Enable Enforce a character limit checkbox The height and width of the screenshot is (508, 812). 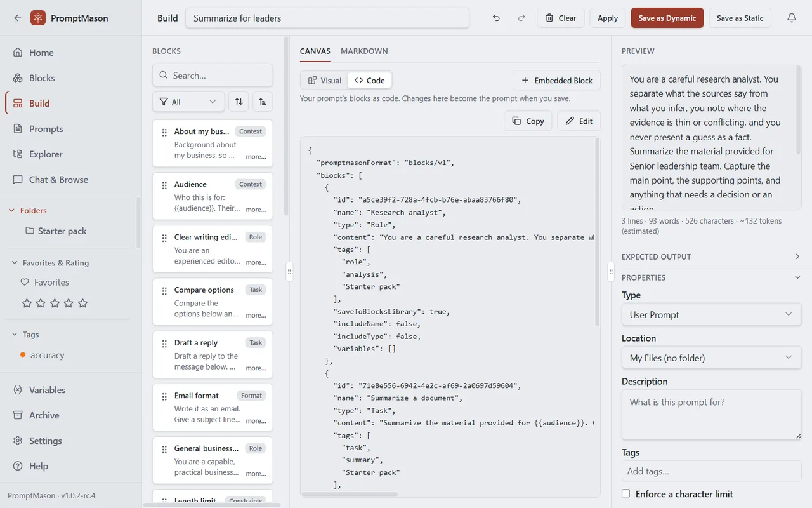(626, 494)
